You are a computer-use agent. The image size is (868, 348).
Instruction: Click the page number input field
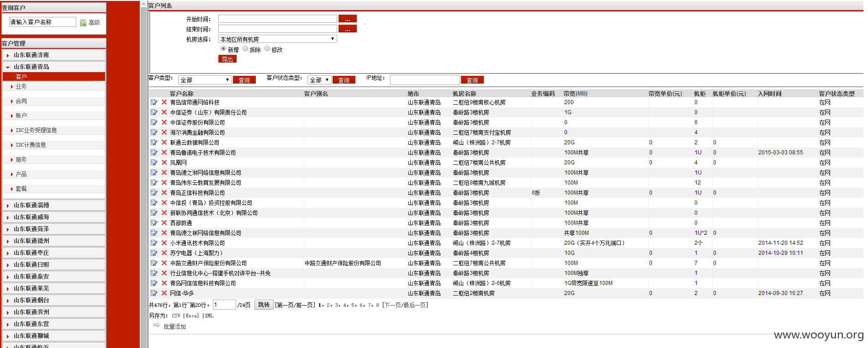(224, 305)
